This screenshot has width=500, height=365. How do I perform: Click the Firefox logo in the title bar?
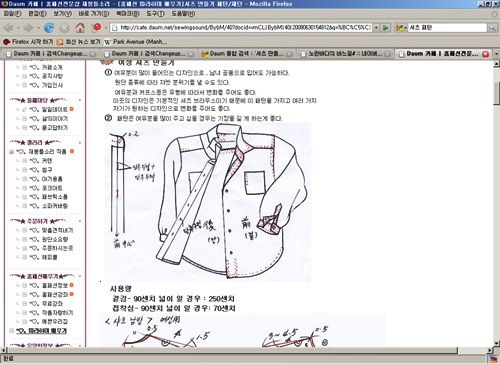(4, 4)
